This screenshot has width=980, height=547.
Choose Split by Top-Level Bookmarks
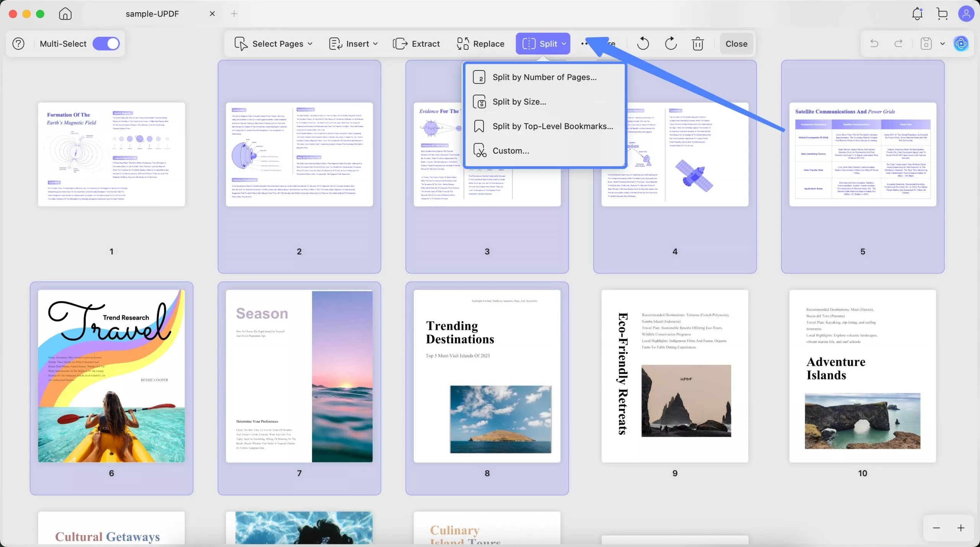[x=544, y=126]
